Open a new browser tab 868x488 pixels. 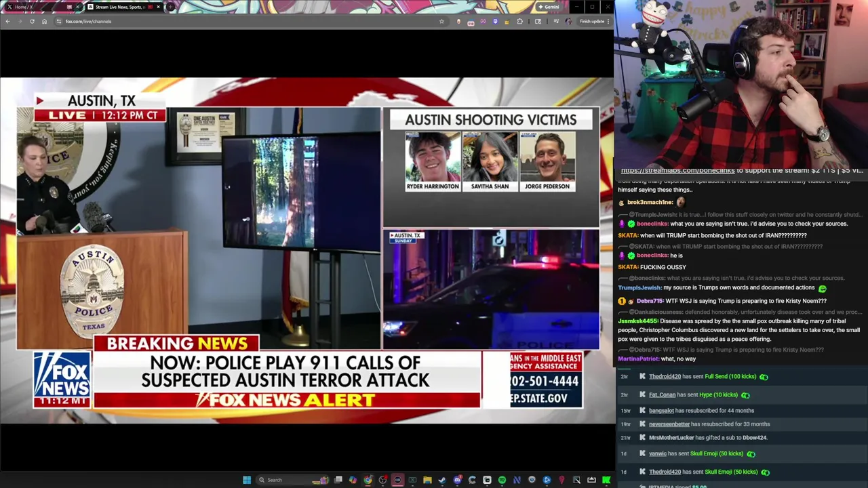point(170,7)
